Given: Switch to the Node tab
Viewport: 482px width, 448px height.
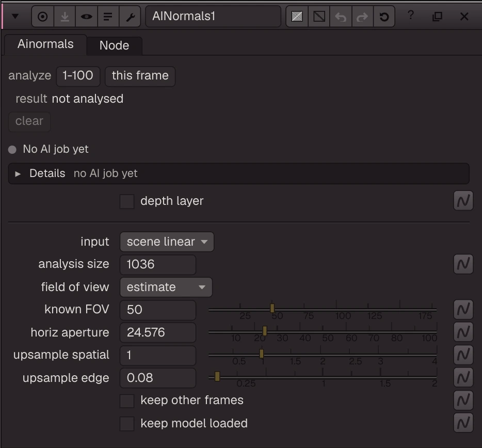Looking at the screenshot, I should click(115, 45).
